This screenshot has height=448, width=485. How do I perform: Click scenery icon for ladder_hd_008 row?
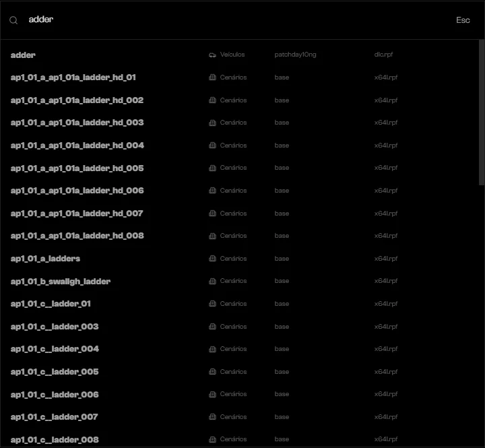tap(212, 236)
